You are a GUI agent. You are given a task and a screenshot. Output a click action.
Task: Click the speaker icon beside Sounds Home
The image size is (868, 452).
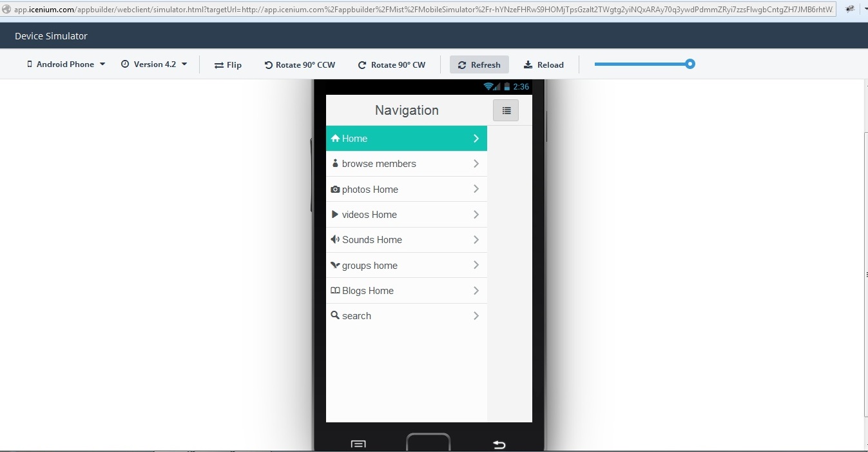coord(335,239)
